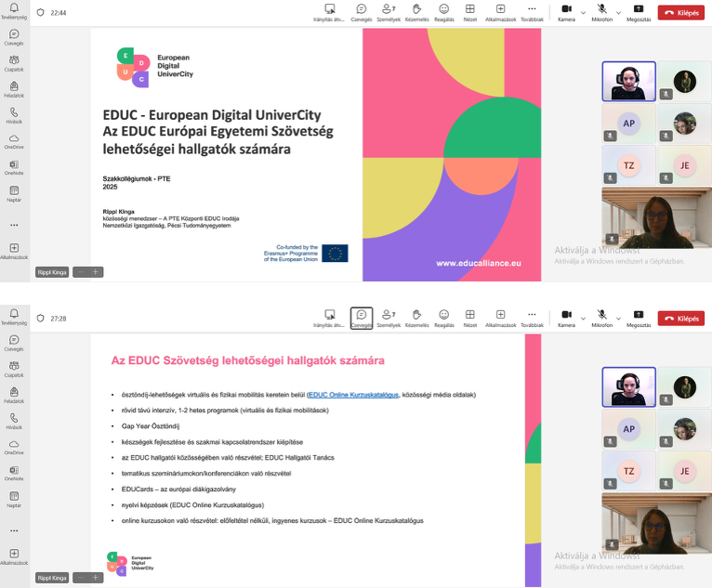
Task: Open Hívások in the 22:44 window sidebar
Action: coord(14,116)
